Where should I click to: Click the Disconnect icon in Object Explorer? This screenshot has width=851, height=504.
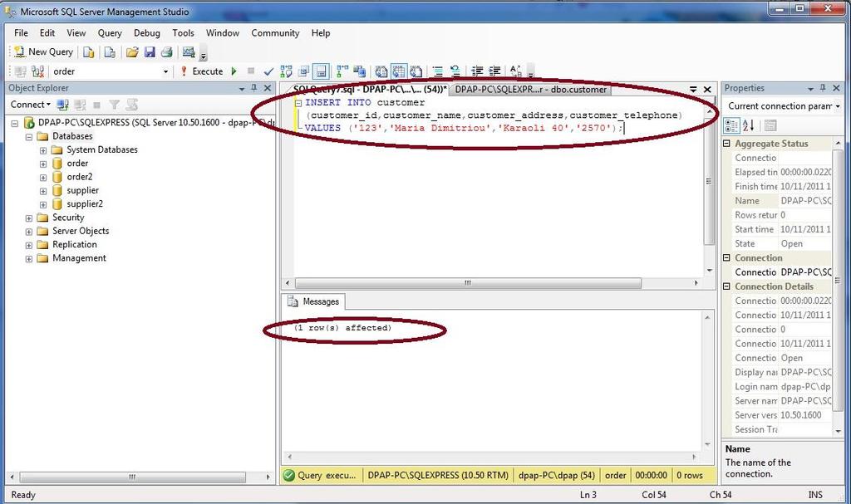81,105
